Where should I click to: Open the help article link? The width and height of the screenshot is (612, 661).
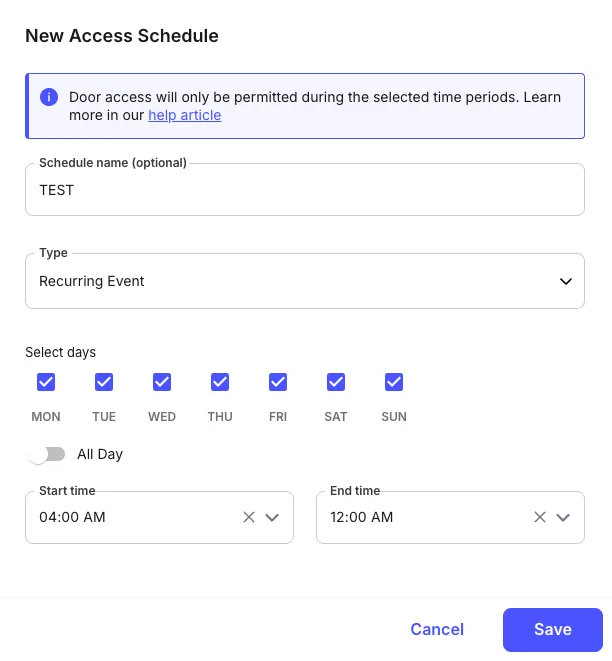tap(185, 115)
